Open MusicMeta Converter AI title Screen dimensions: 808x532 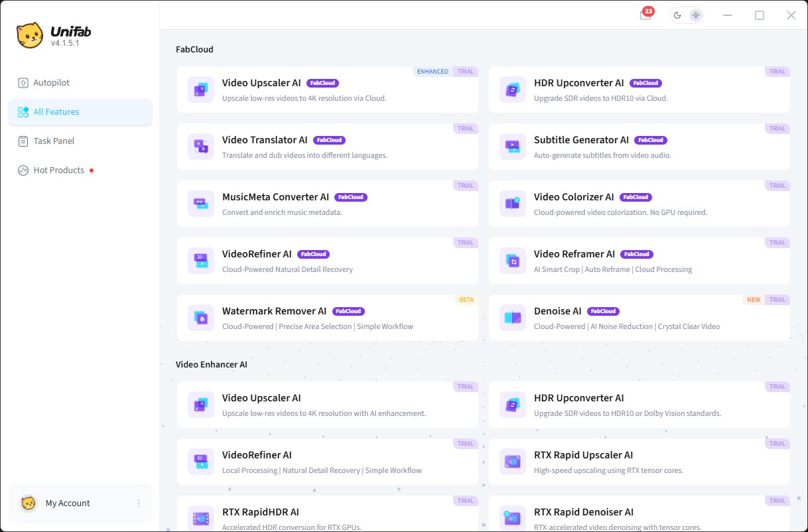click(275, 197)
